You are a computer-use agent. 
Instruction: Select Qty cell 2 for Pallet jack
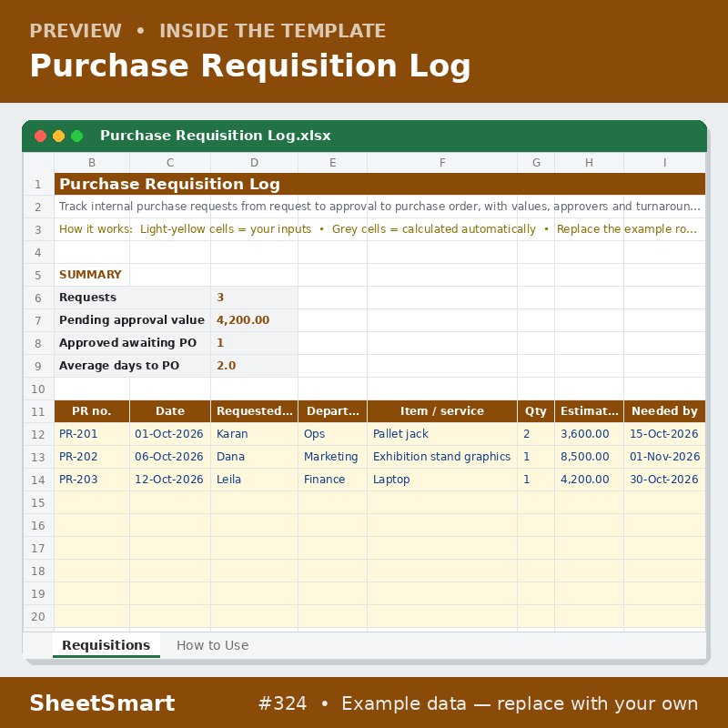pyautogui.click(x=536, y=434)
